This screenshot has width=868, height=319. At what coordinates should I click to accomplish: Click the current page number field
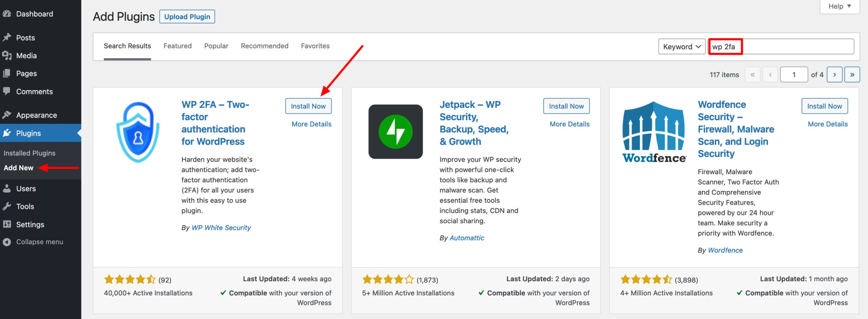click(x=794, y=75)
